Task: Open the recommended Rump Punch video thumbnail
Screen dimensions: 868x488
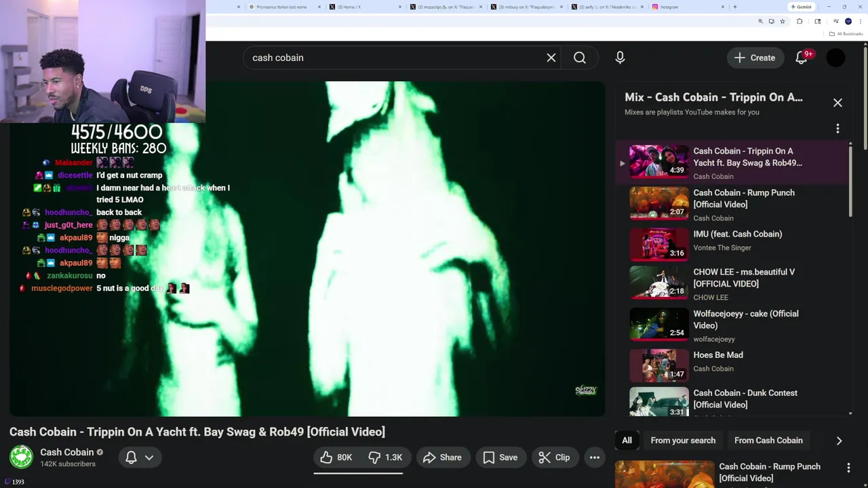Action: [665, 474]
